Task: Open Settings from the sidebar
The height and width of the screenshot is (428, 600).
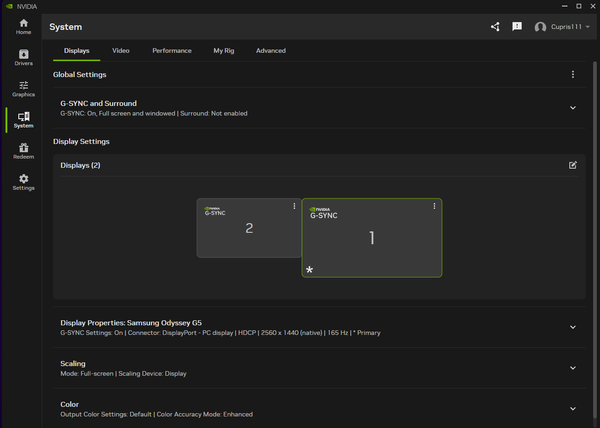Action: pos(23,181)
